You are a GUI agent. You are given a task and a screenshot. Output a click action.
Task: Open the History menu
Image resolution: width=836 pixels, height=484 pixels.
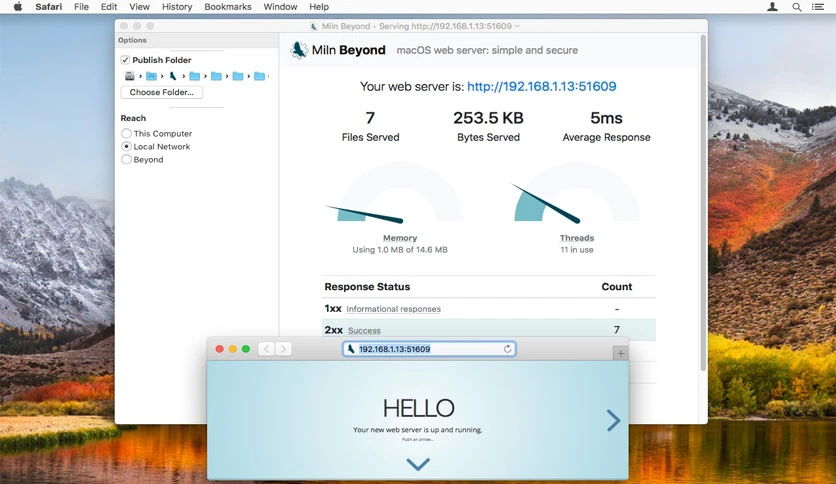177,7
